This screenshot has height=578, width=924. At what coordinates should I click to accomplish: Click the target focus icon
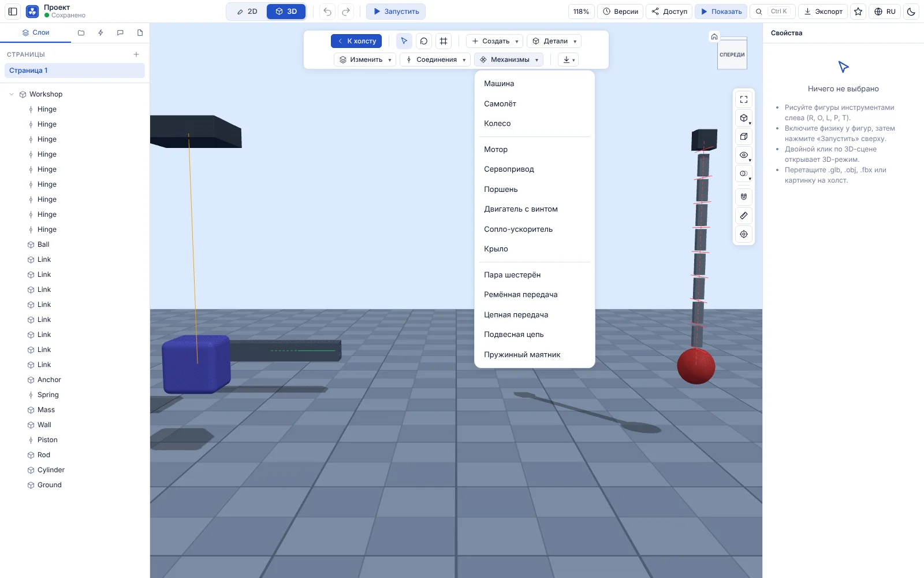point(744,234)
